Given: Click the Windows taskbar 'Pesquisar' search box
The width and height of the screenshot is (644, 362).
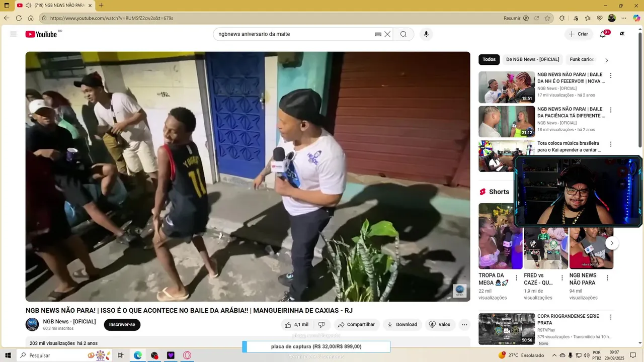Looking at the screenshot, I should click(x=64, y=355).
